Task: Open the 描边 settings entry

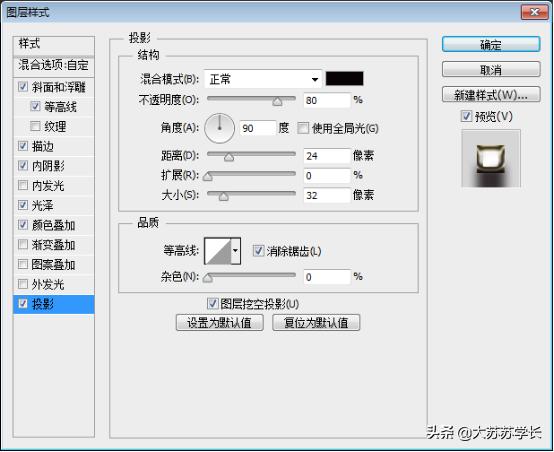Action: (x=43, y=146)
